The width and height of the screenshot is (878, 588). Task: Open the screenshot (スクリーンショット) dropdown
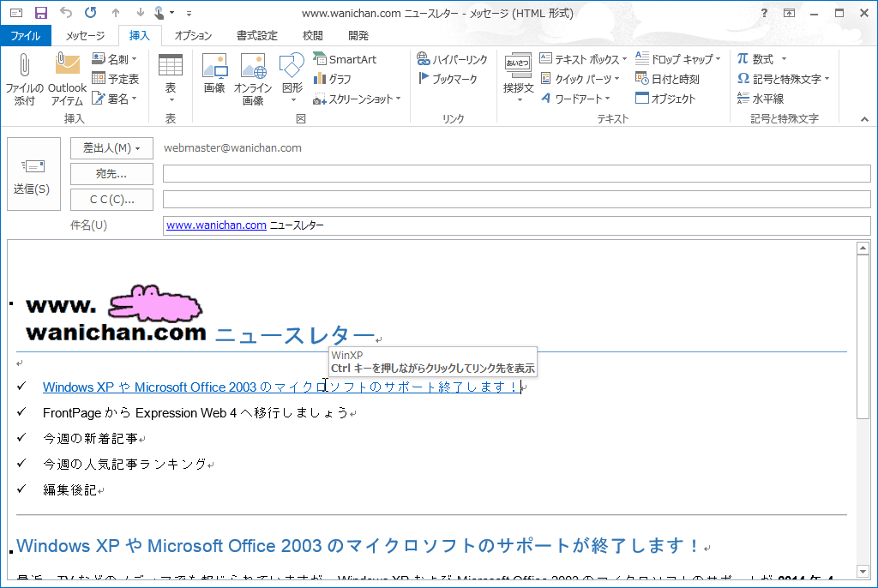tap(358, 99)
